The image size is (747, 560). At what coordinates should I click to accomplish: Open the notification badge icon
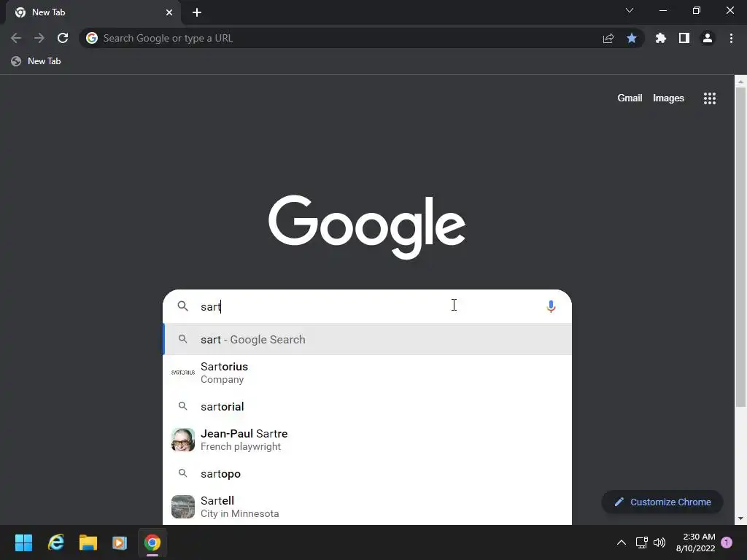point(727,542)
